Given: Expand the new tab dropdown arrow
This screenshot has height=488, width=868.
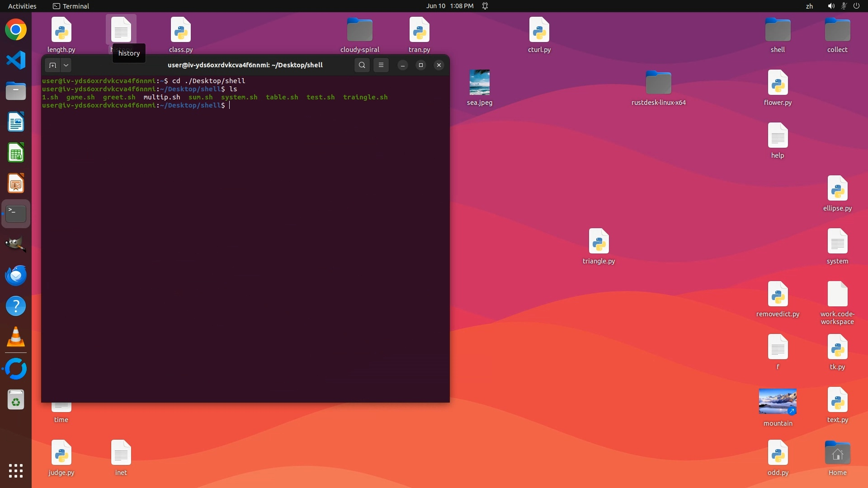Looking at the screenshot, I should [x=66, y=65].
